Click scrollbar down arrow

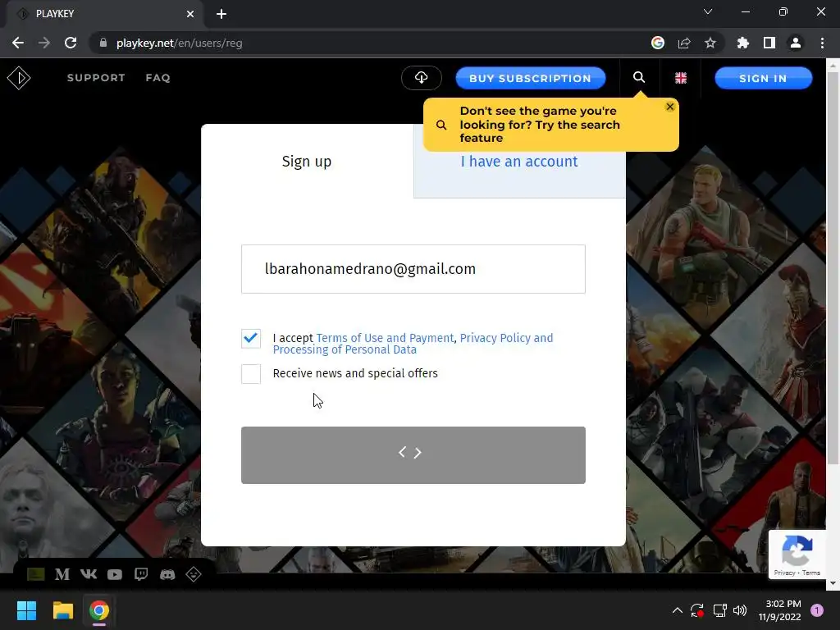(x=833, y=583)
